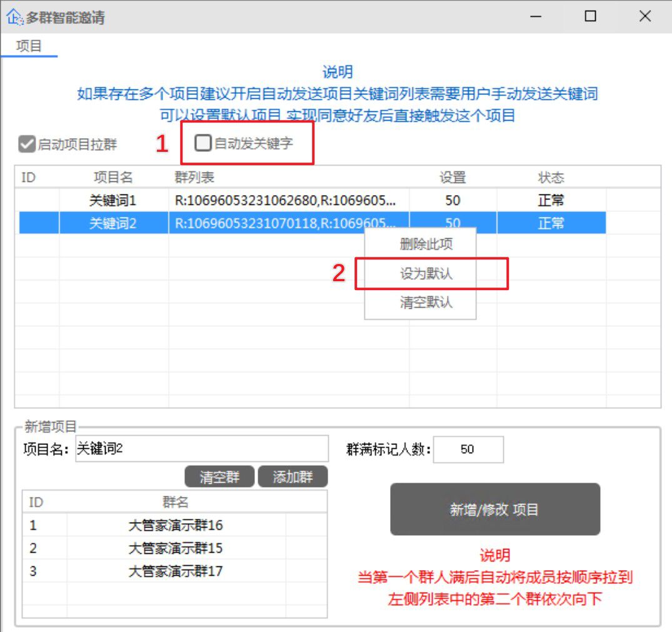Screen dimensions: 672x632
Task: Select 大管家演示群16 in the group list
Action: pos(175,525)
